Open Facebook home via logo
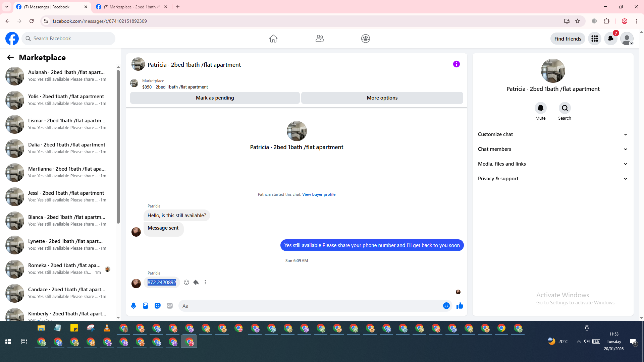Screen dimensions: 644x362 (12, 39)
